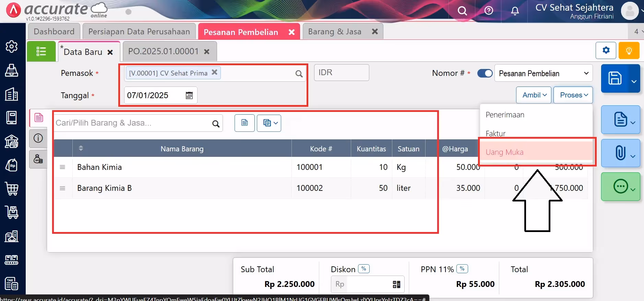This screenshot has width=644, height=301.
Task: Open the tax report module in sidebar
Action: pyautogui.click(x=12, y=283)
